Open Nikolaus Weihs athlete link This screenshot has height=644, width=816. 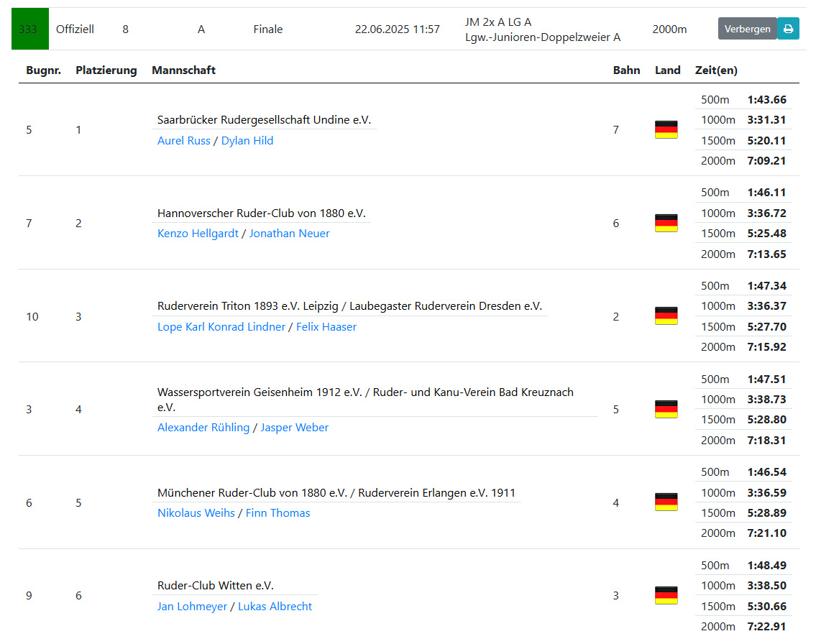[196, 513]
